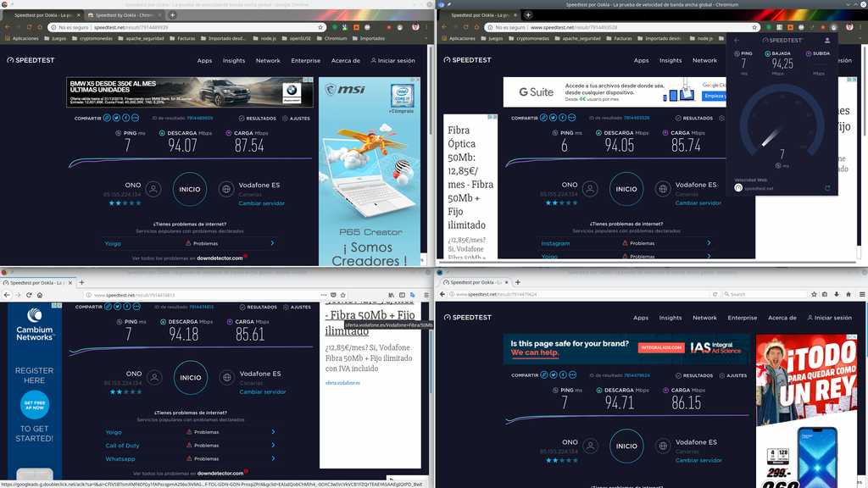The height and width of the screenshot is (488, 868).
Task: Click the Speedtest extension icon in Chromium toolbar
Action: [834, 27]
